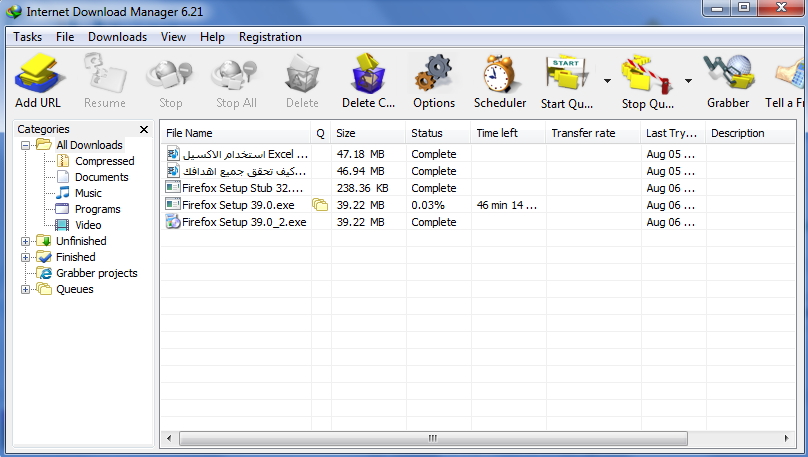
Task: Click the scrollbar right arrow
Action: (x=786, y=438)
